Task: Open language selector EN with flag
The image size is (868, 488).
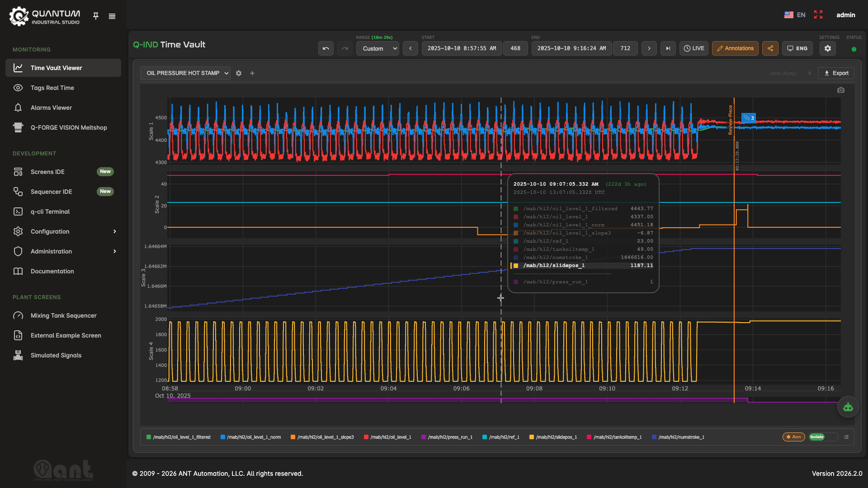Action: point(795,15)
